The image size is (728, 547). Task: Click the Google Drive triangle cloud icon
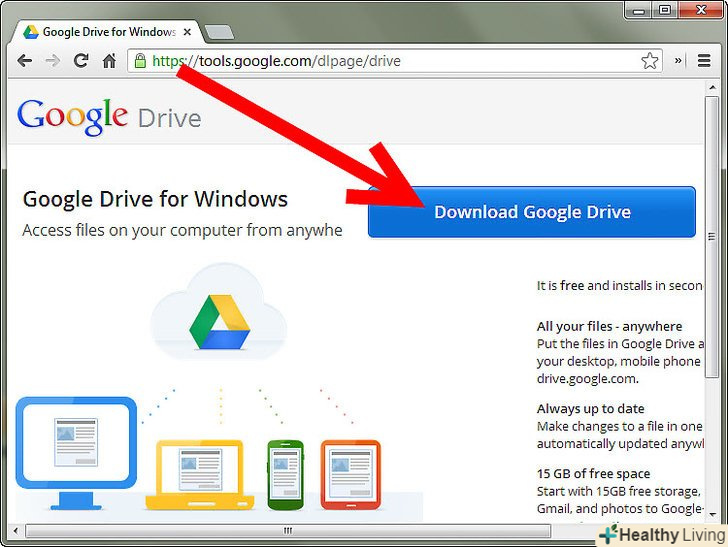pos(219,322)
